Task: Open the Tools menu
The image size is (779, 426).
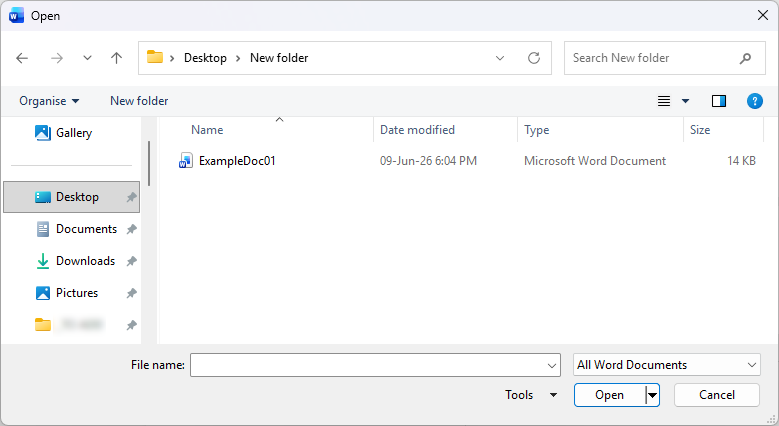Action: pyautogui.click(x=531, y=395)
